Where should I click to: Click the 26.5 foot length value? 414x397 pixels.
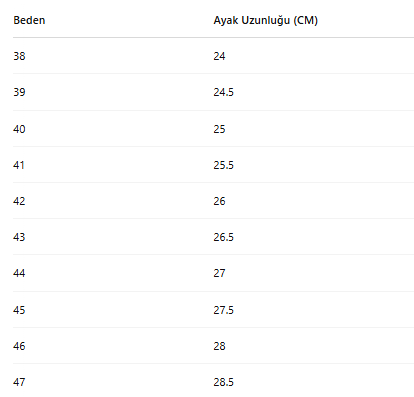(x=224, y=237)
